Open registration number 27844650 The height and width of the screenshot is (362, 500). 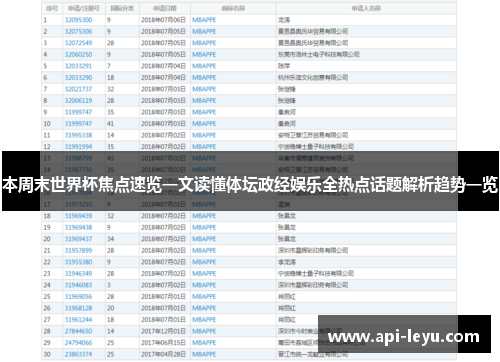[x=78, y=331]
